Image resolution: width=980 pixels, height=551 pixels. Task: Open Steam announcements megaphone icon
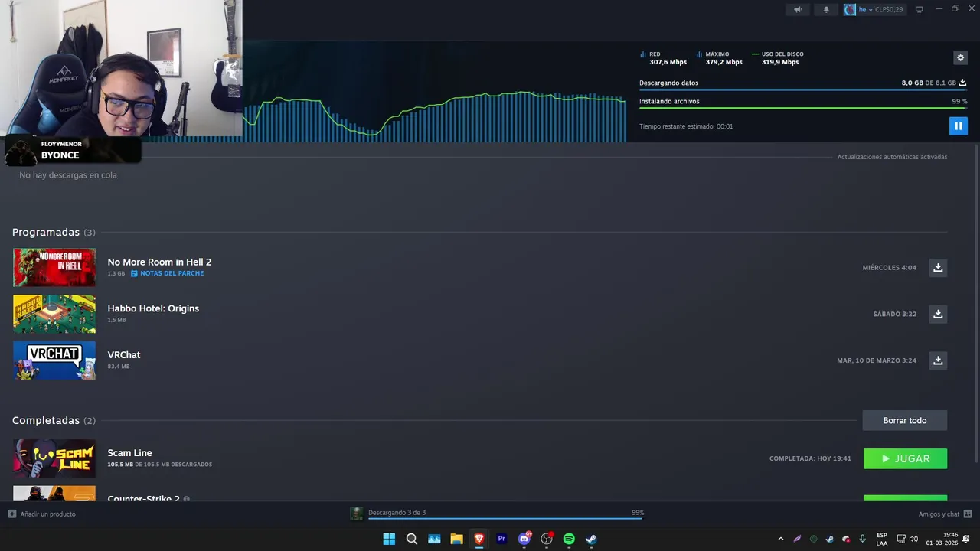pos(798,9)
